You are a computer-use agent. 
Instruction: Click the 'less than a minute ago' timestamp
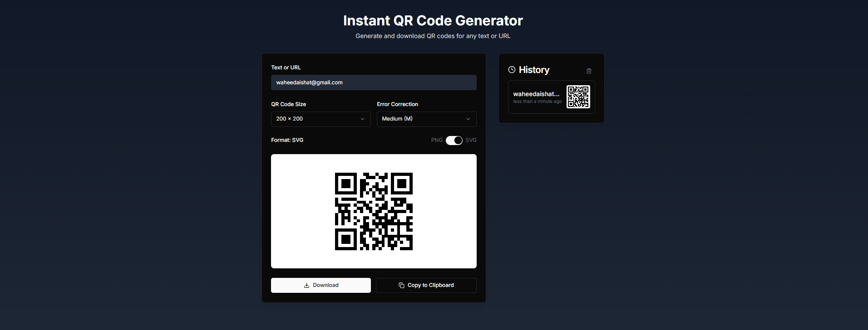(538, 102)
